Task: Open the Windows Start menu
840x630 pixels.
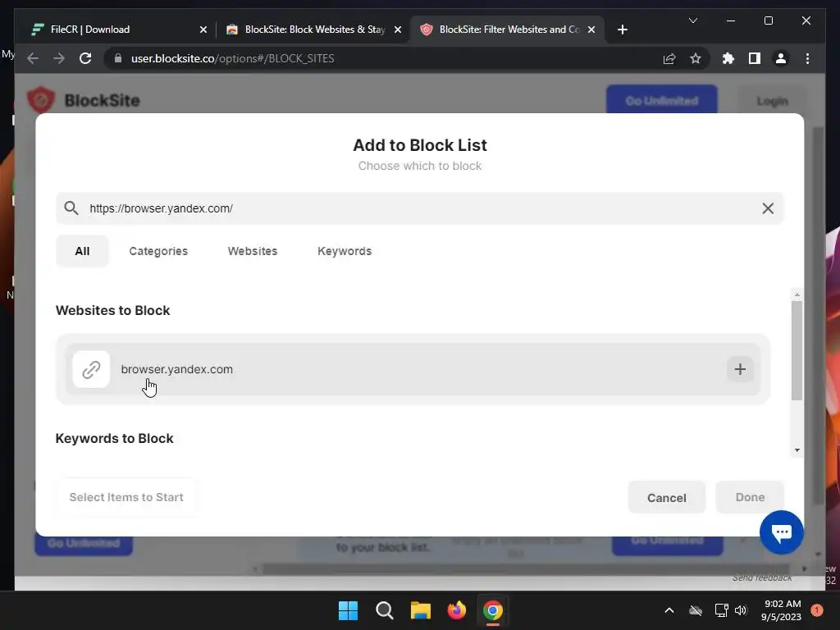Action: tap(348, 610)
